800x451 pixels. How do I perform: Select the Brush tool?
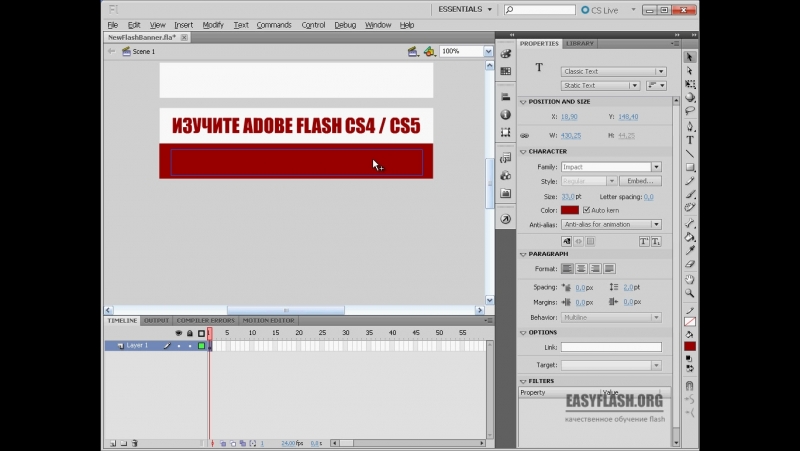coord(690,194)
